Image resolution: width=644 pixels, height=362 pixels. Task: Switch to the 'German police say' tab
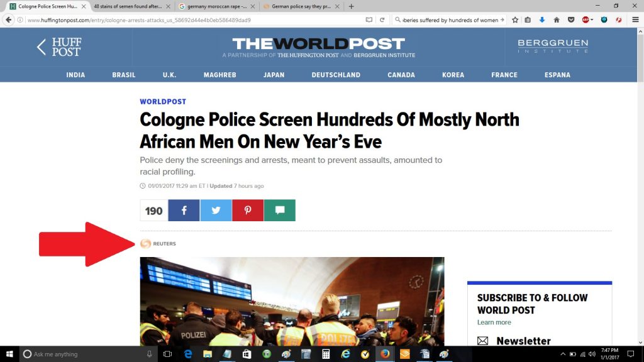point(301,6)
